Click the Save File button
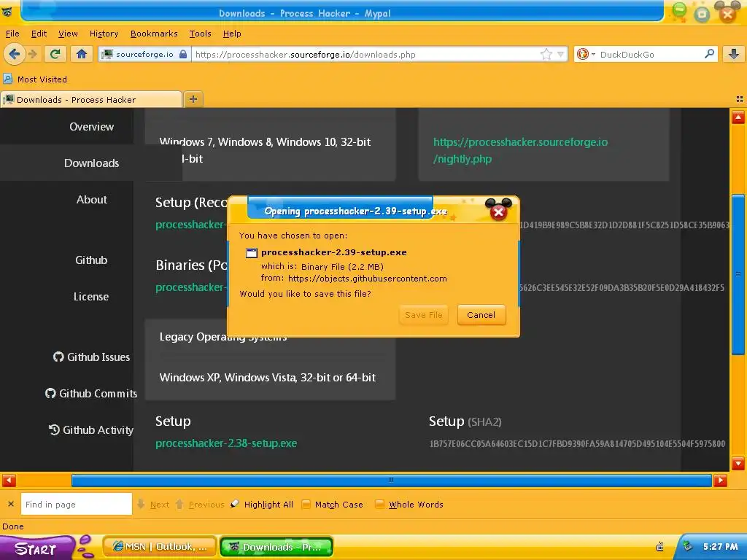 click(x=424, y=315)
